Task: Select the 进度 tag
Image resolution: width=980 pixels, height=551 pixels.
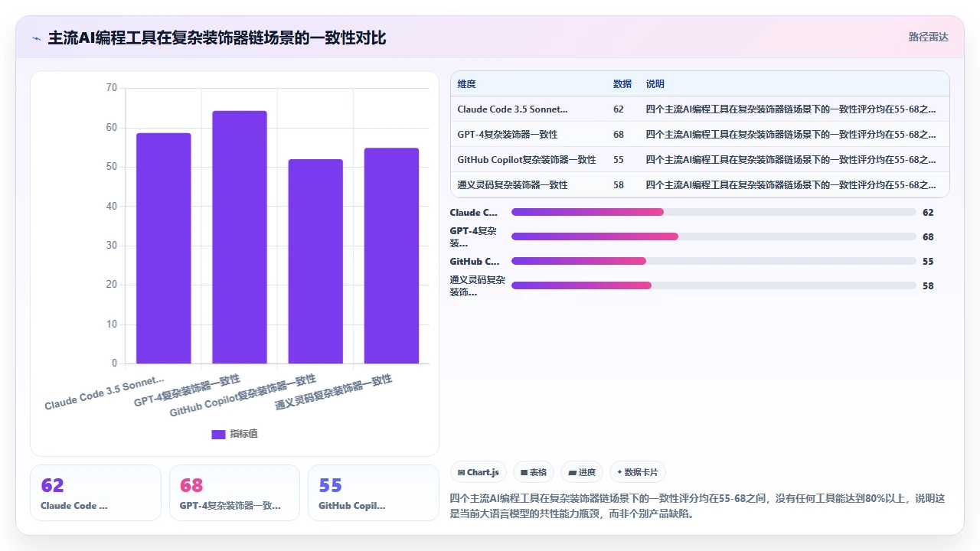Action: click(582, 472)
